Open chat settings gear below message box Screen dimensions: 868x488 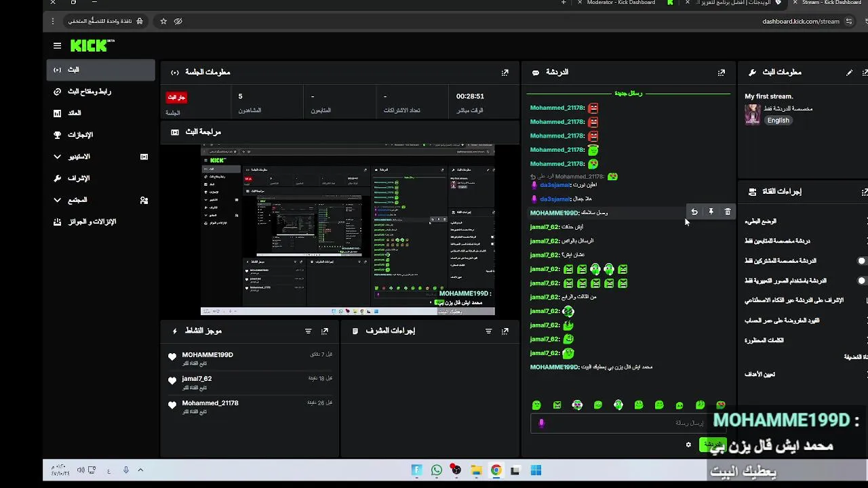688,445
